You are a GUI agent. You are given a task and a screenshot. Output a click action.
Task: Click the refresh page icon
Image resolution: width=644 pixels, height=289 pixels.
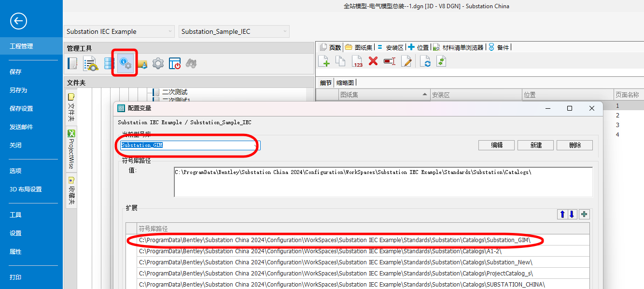[x=425, y=61]
